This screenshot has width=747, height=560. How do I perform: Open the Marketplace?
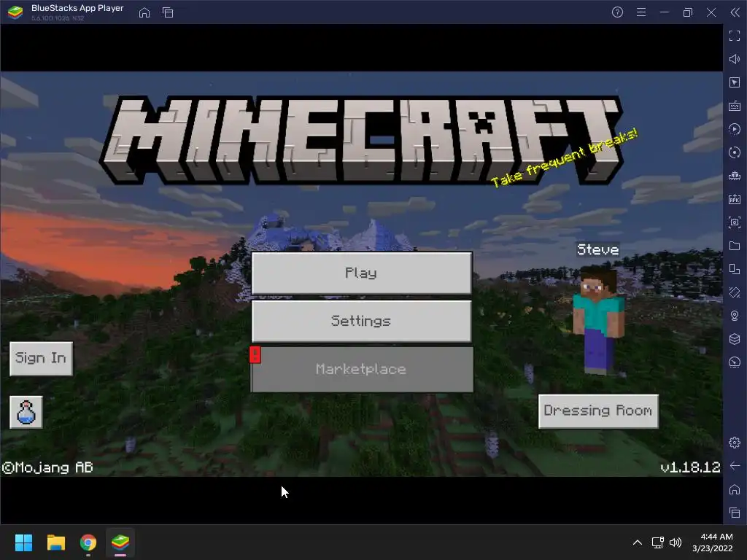point(362,369)
